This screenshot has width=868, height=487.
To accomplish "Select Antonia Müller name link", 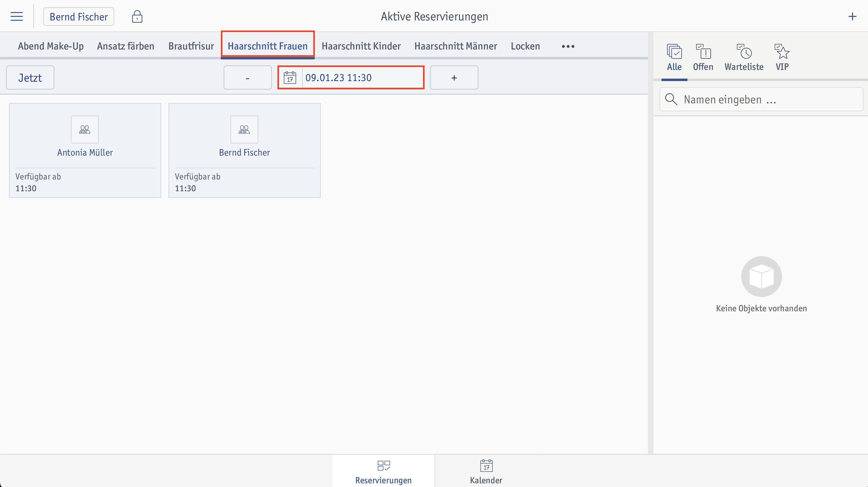I will click(x=85, y=153).
